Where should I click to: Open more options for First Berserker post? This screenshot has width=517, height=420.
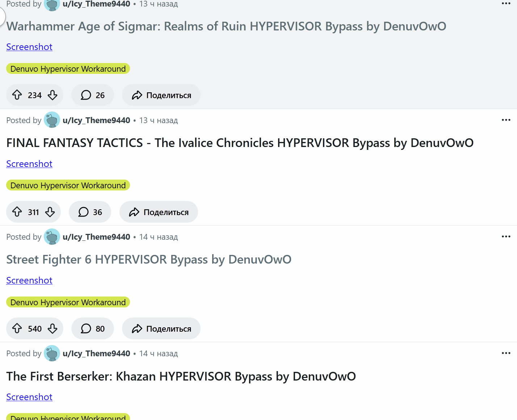506,353
